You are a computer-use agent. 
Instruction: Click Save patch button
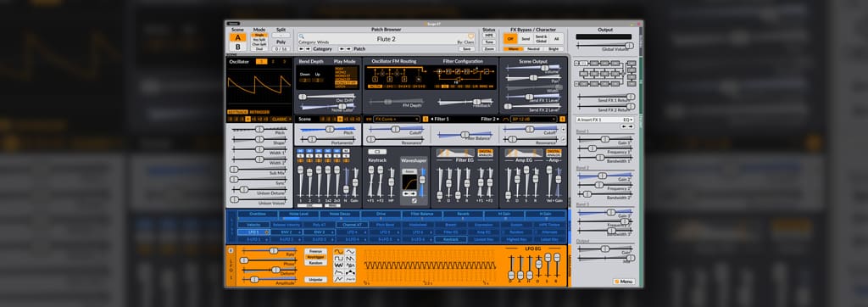tap(467, 49)
